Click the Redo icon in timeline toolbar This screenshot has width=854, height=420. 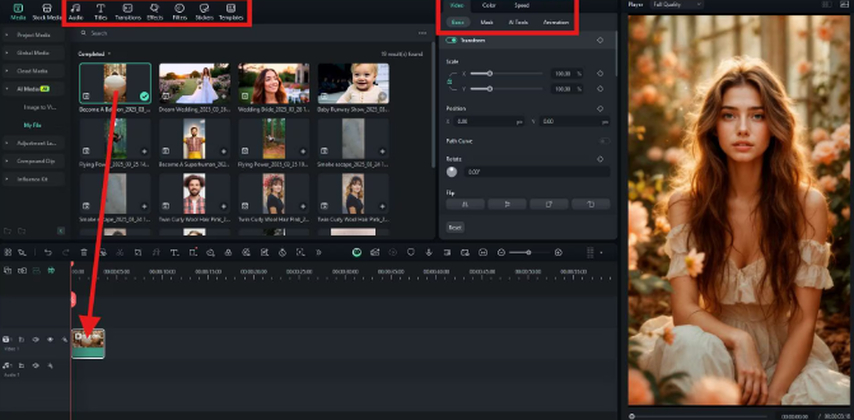(66, 252)
